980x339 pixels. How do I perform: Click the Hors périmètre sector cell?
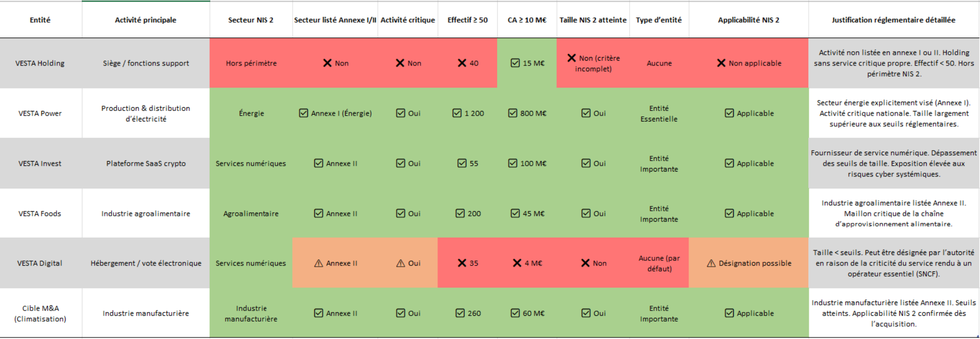click(251, 63)
